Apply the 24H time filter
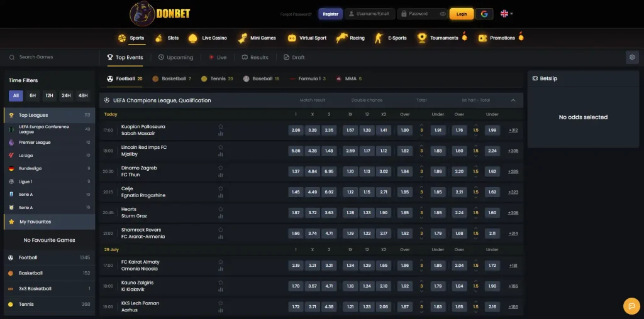644x319 pixels. click(66, 95)
